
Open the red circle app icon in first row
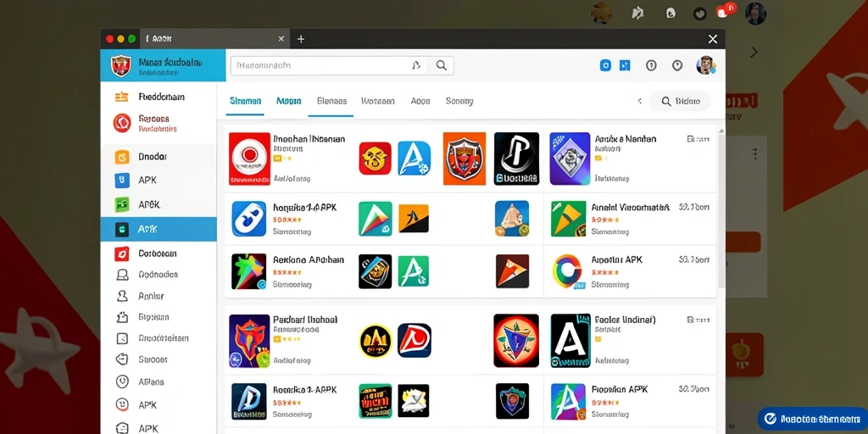(x=249, y=159)
